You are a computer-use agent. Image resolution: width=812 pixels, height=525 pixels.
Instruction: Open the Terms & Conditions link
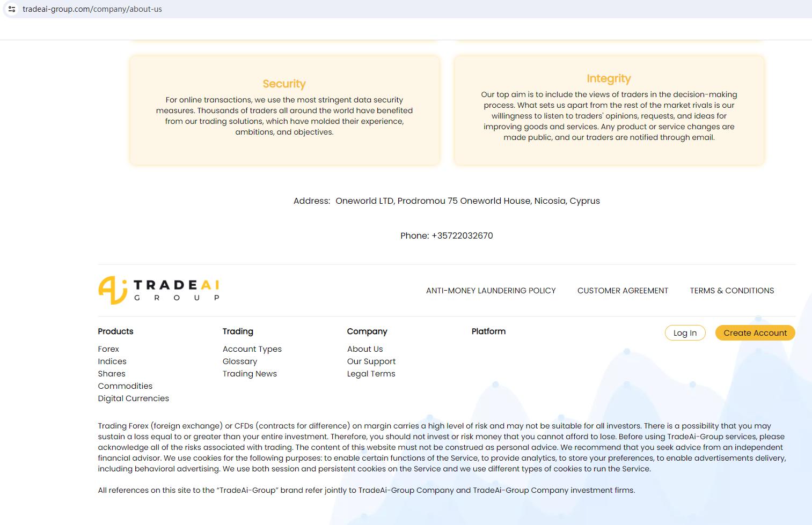[x=731, y=291]
